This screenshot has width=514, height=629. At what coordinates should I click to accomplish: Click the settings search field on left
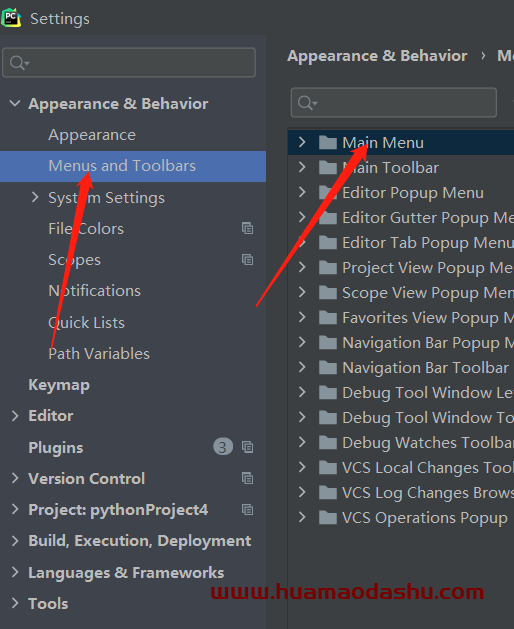(129, 63)
